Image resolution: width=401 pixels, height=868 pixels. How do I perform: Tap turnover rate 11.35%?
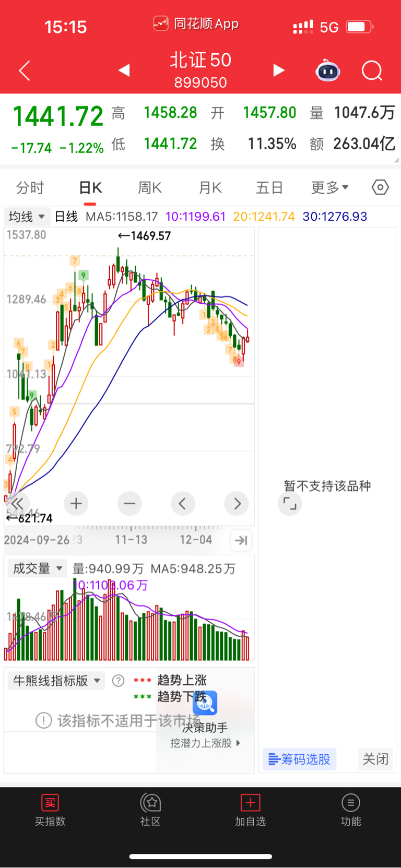[272, 144]
